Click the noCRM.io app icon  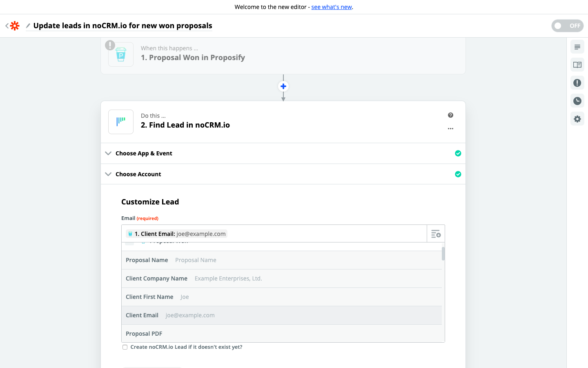click(121, 122)
